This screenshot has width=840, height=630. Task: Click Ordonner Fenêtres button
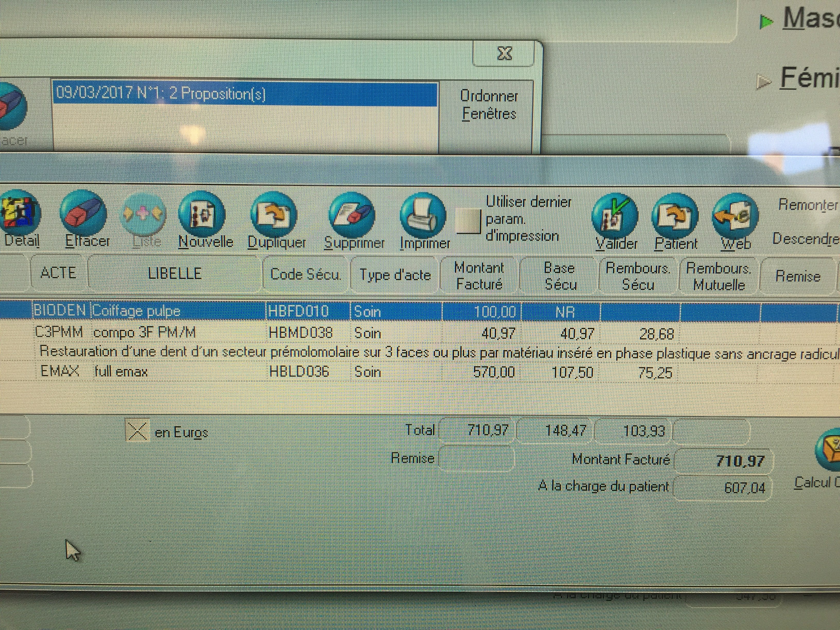pos(489,105)
